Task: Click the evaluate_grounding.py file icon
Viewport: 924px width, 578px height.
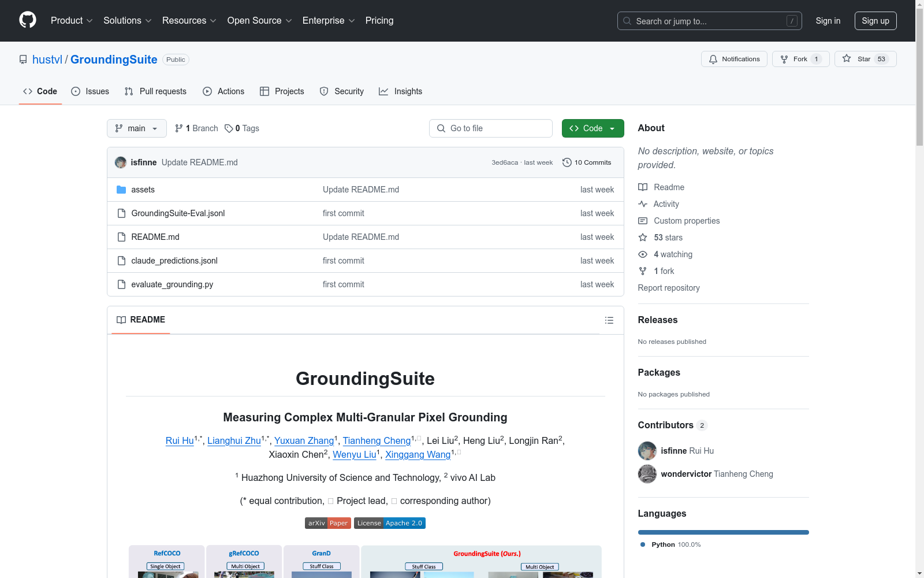Action: [121, 284]
